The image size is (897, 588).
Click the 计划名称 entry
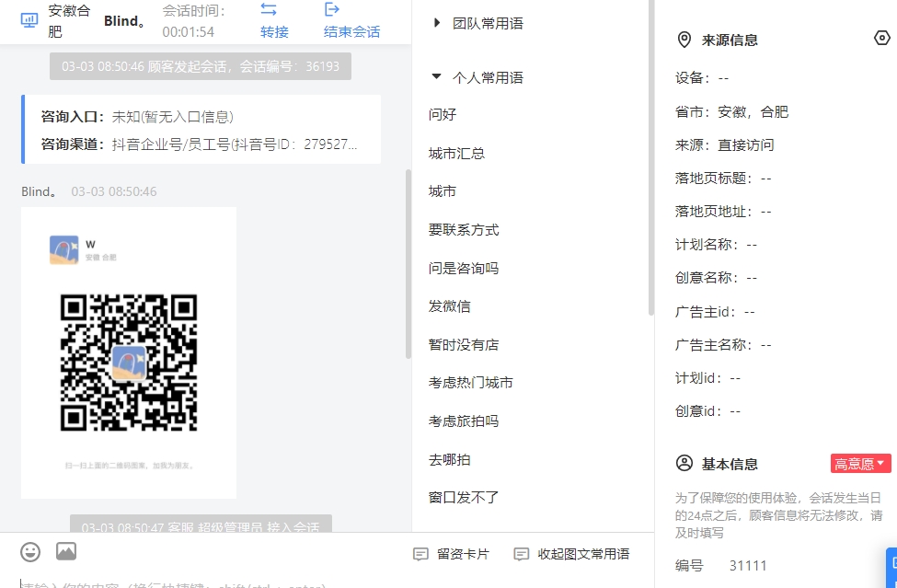(x=717, y=245)
